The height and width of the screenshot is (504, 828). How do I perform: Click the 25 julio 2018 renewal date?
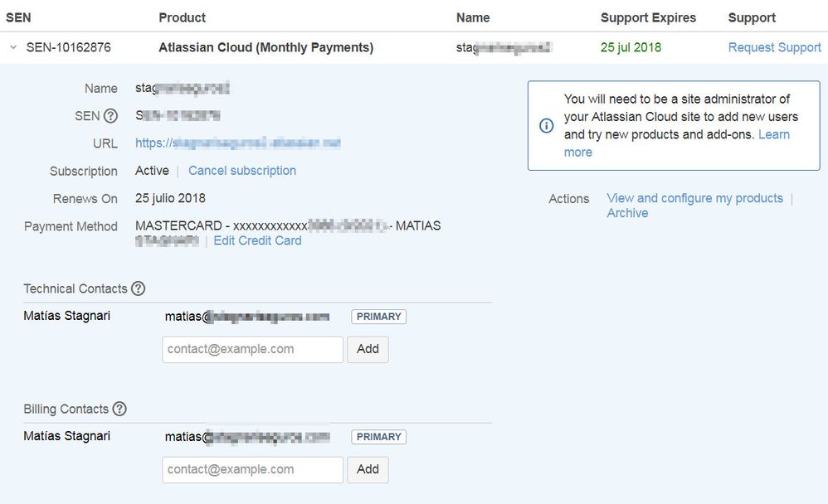(171, 198)
